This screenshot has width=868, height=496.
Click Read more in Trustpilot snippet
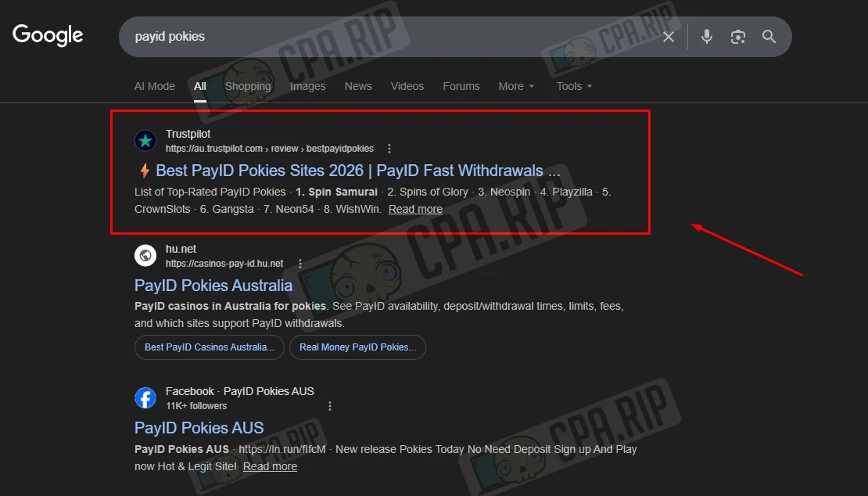(415, 209)
